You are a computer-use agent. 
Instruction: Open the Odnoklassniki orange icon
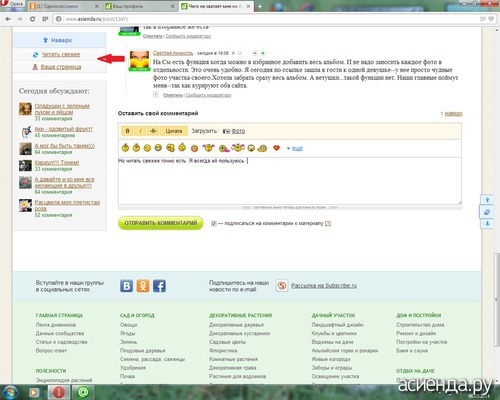tap(143, 286)
